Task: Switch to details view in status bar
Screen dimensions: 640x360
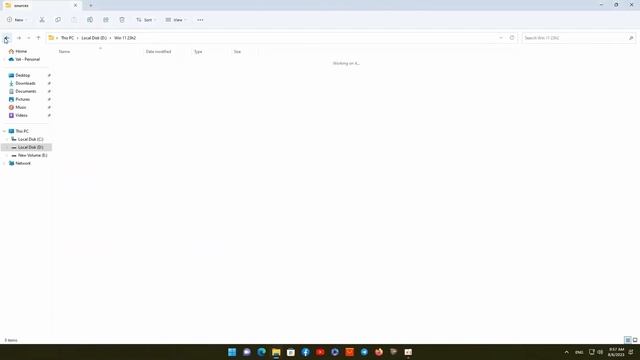Action: (628, 340)
